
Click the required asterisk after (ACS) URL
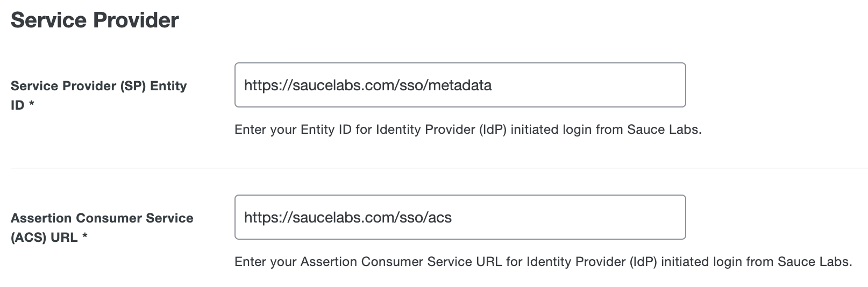[85, 238]
